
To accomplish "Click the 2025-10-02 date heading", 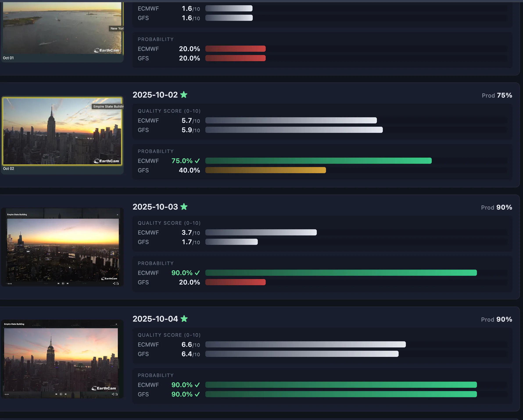I will pos(155,95).
